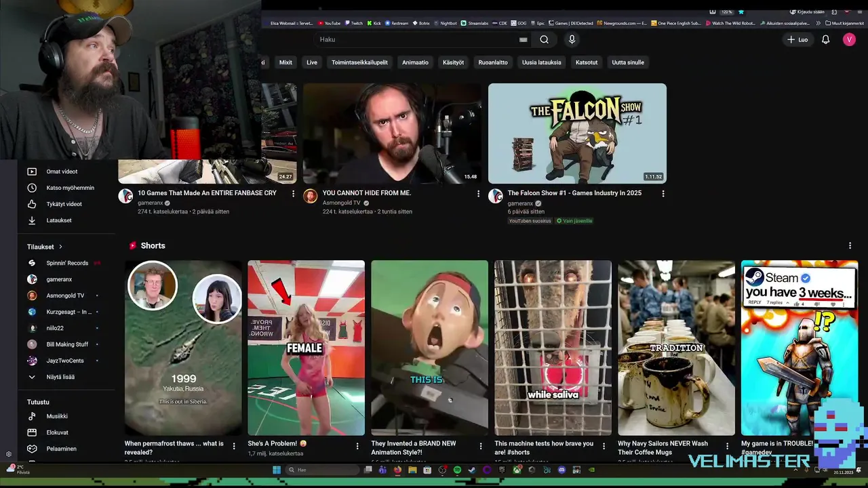Open options for Brand New Animation short
868x488 pixels.
point(481,446)
